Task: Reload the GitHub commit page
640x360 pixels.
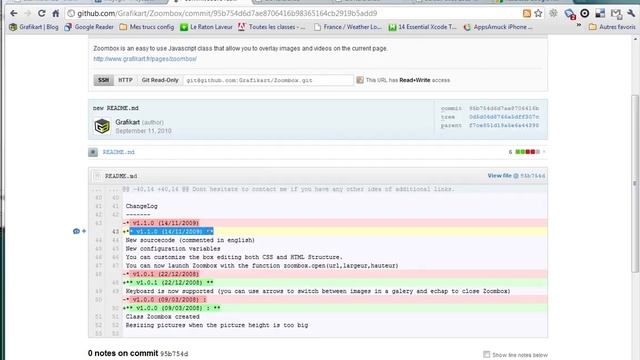Action: 42,13
